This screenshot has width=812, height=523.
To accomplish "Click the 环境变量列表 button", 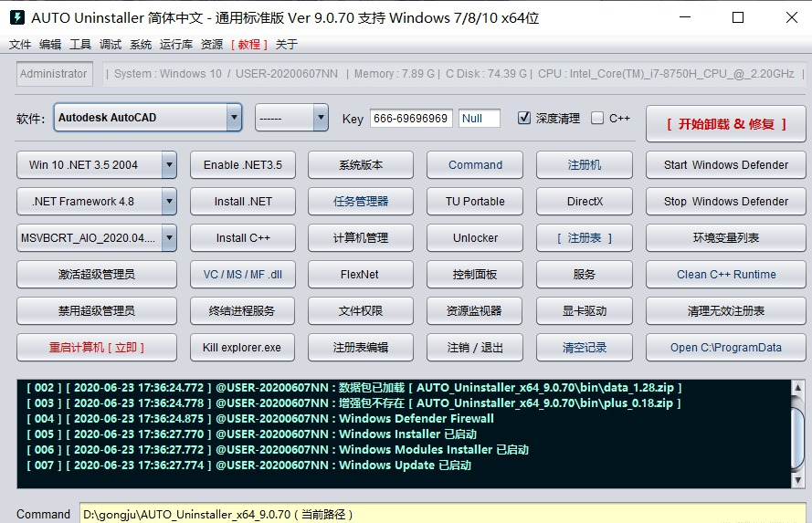I will tap(726, 238).
